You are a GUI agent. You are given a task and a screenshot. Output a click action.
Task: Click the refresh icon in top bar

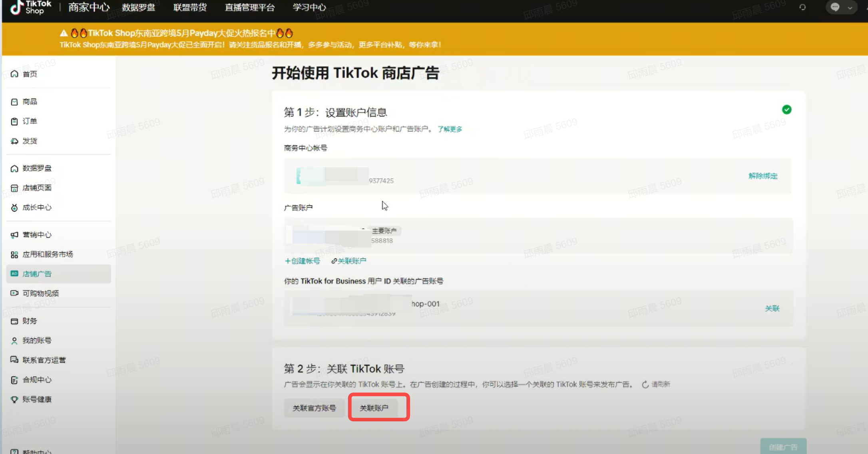point(802,7)
